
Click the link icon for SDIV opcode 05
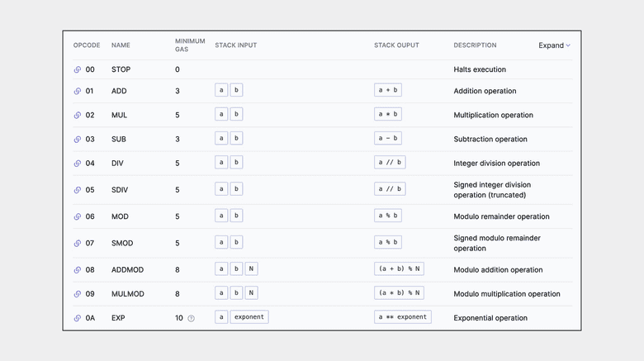tap(78, 190)
